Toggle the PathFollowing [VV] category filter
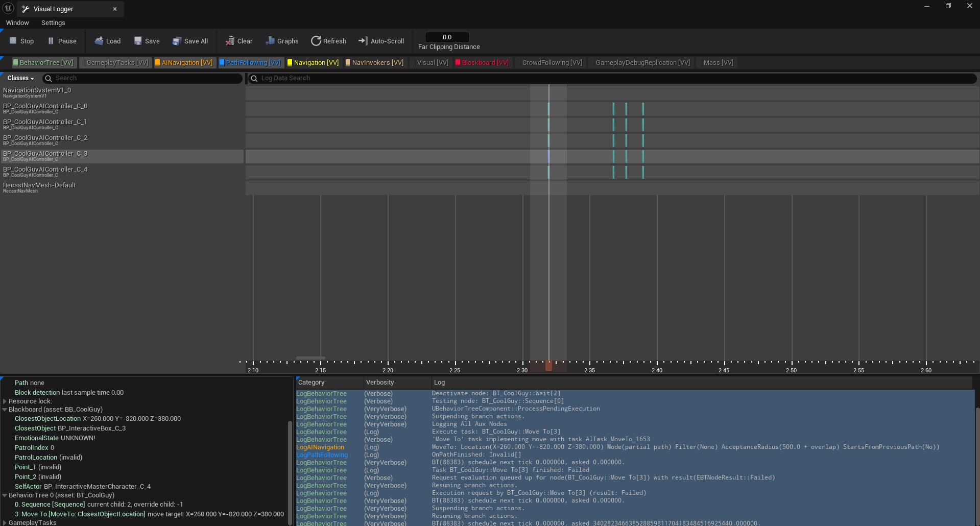Screen dimensions: 980x526 (250, 62)
